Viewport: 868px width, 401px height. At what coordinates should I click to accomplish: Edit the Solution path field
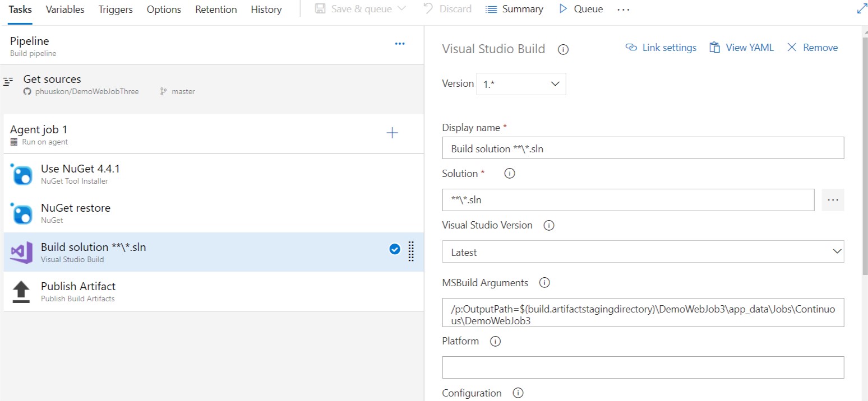[628, 200]
